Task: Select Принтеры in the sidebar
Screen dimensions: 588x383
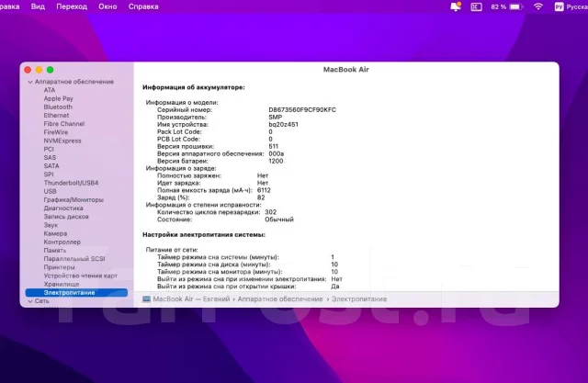Action: (x=59, y=267)
